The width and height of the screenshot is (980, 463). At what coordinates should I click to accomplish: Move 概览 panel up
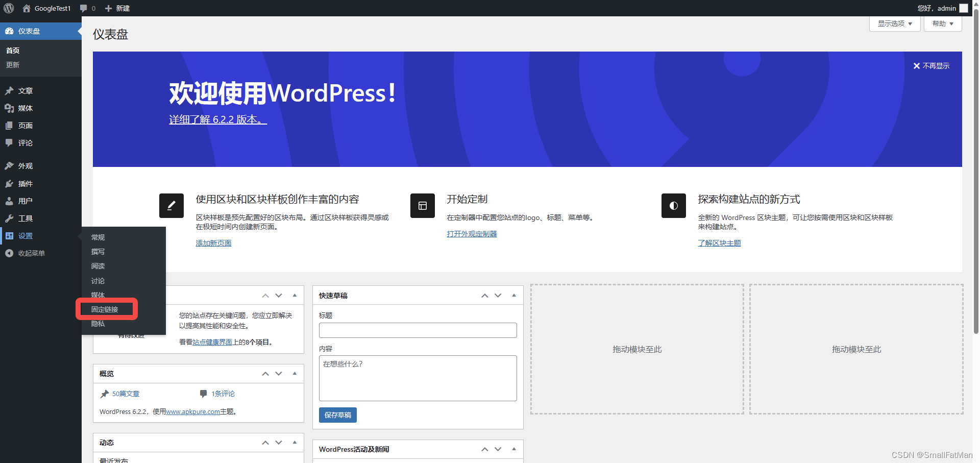(x=265, y=374)
